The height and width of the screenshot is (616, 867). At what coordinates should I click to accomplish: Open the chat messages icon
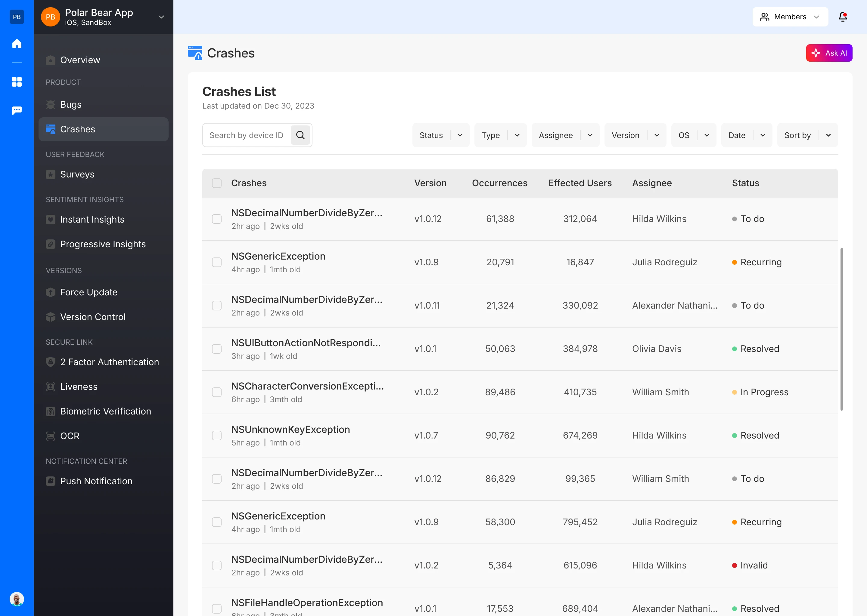tap(17, 110)
